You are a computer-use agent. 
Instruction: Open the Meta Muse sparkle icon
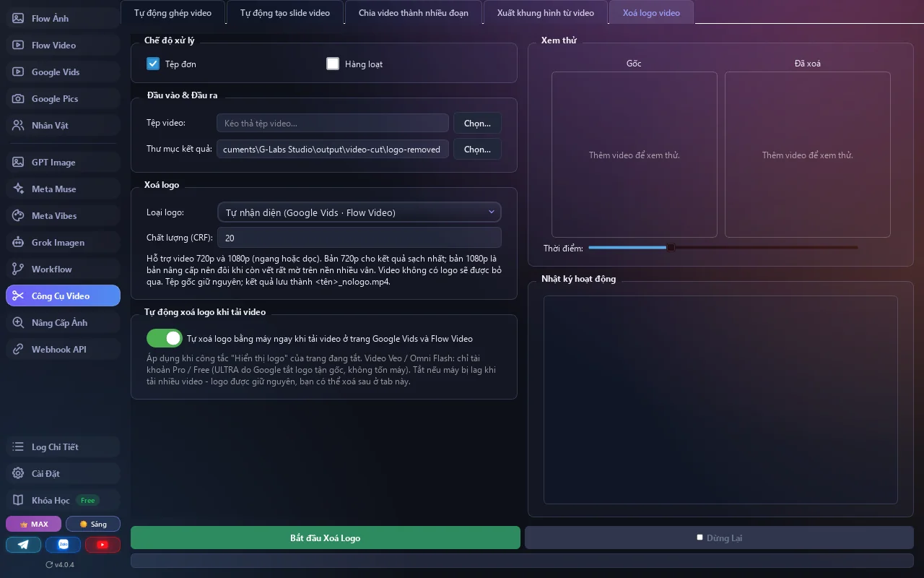pyautogui.click(x=18, y=189)
